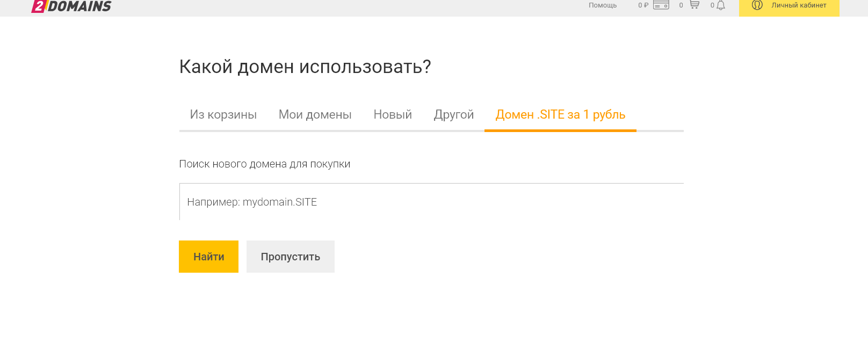Click the 2DOMAINS logo
Image resolution: width=868 pixels, height=350 pixels.
point(71,6)
